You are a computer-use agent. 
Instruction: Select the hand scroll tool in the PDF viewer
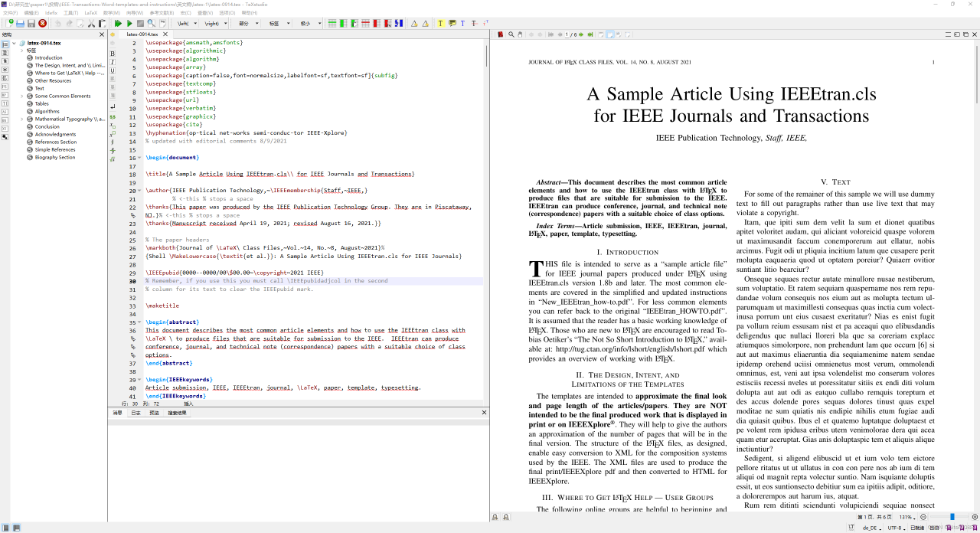point(520,34)
